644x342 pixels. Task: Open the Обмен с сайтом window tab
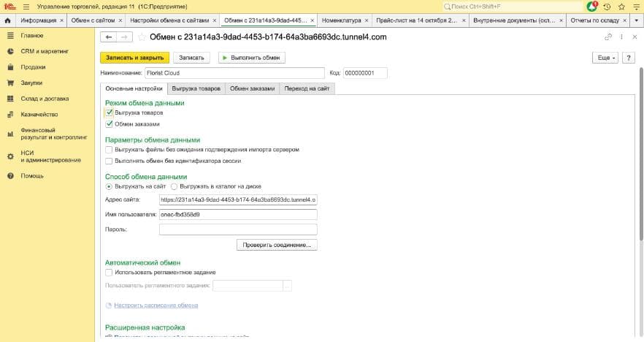tap(93, 20)
